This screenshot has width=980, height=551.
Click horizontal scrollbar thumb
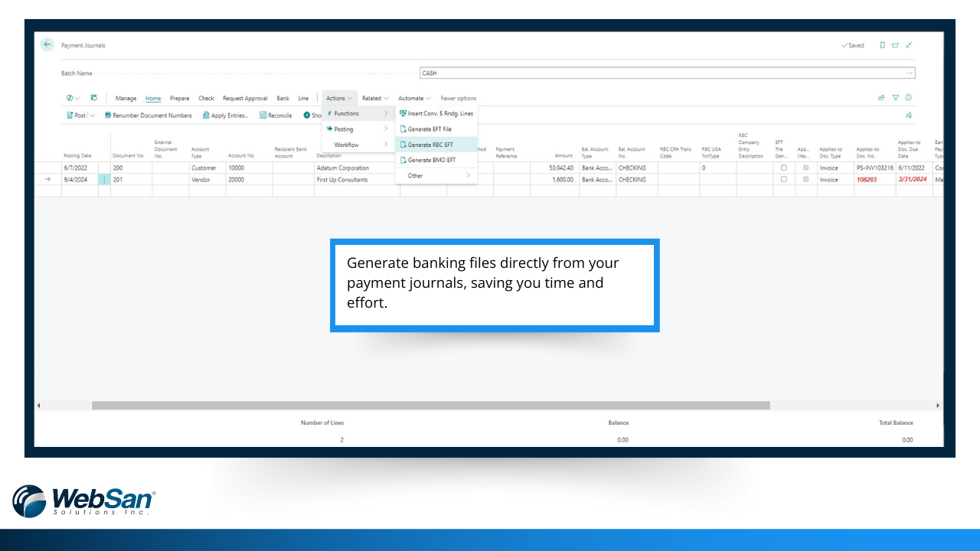point(431,406)
